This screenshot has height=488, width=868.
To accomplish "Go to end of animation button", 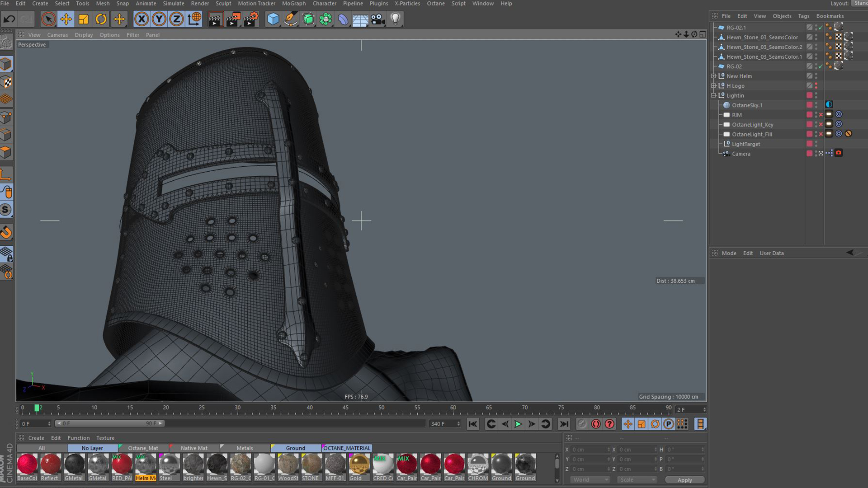I will [x=564, y=424].
